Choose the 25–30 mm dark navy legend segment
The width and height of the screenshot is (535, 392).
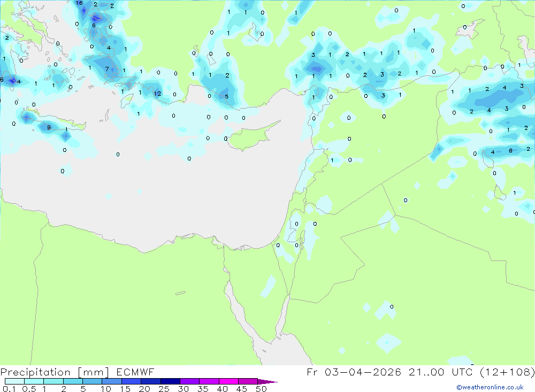click(x=170, y=381)
